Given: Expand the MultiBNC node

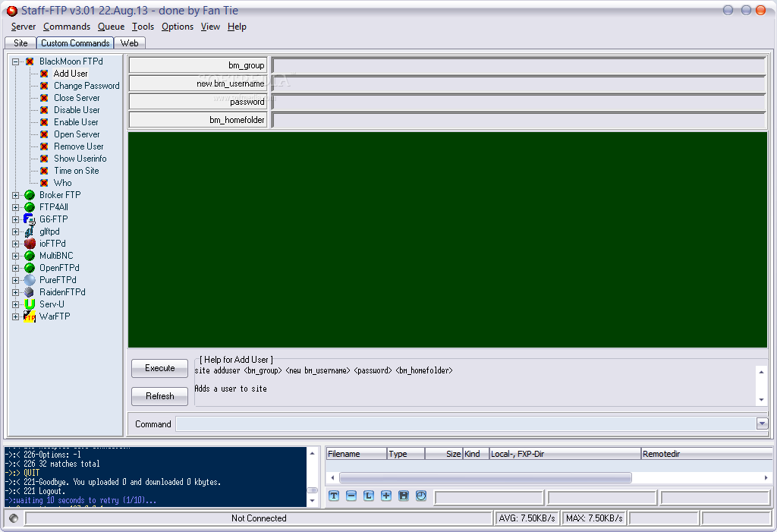Looking at the screenshot, I should [15, 256].
